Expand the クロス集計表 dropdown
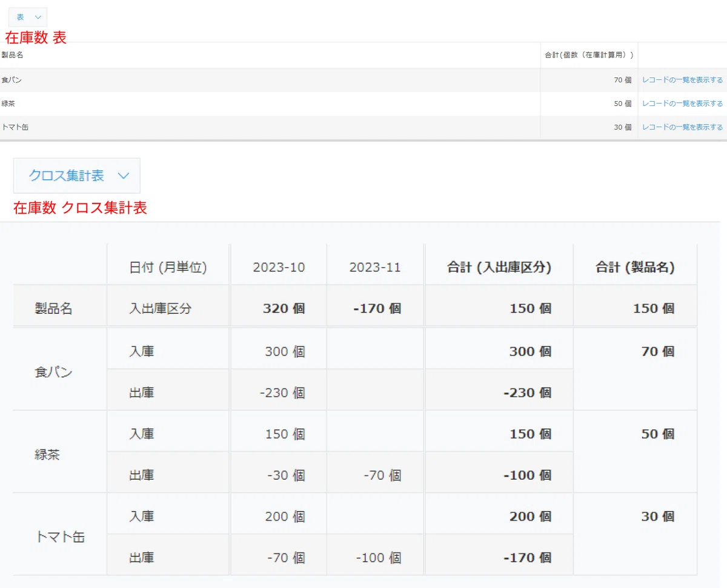This screenshot has height=588, width=727. pyautogui.click(x=77, y=176)
